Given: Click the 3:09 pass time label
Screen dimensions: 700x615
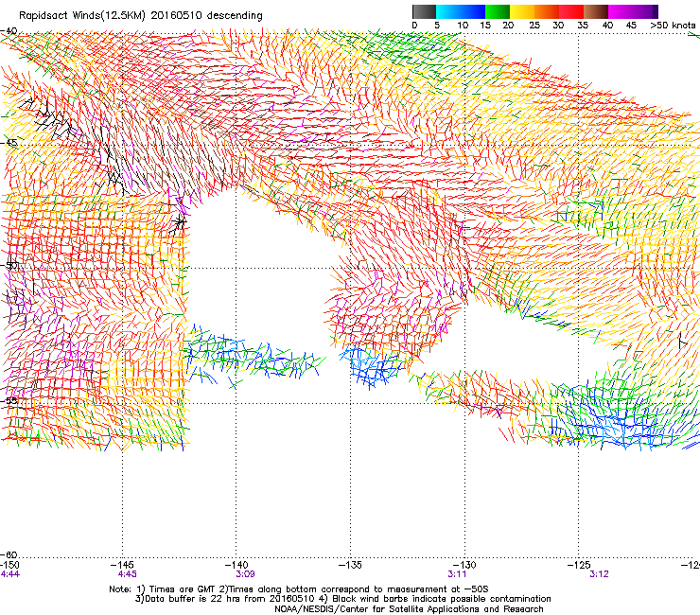Looking at the screenshot, I should pos(245,574).
